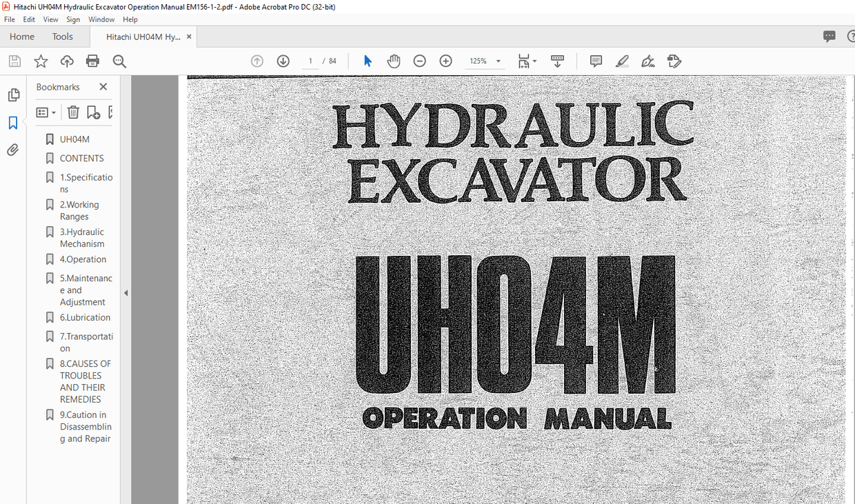Open the 4.Operation bookmark

tap(82, 259)
